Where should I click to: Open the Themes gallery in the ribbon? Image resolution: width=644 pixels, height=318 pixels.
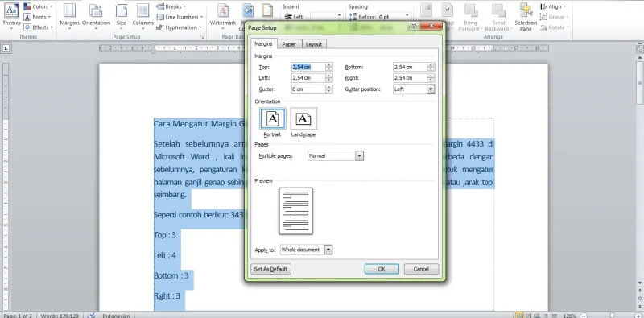pyautogui.click(x=11, y=15)
